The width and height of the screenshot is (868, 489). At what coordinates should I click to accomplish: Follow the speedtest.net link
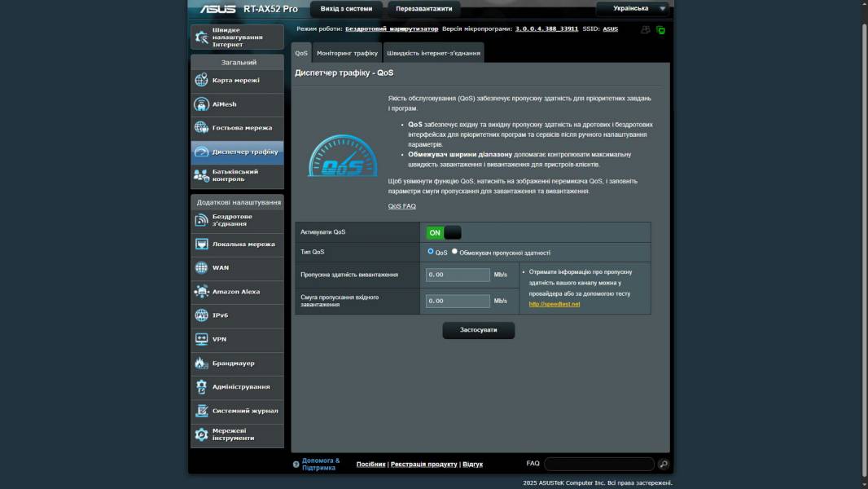click(x=554, y=304)
